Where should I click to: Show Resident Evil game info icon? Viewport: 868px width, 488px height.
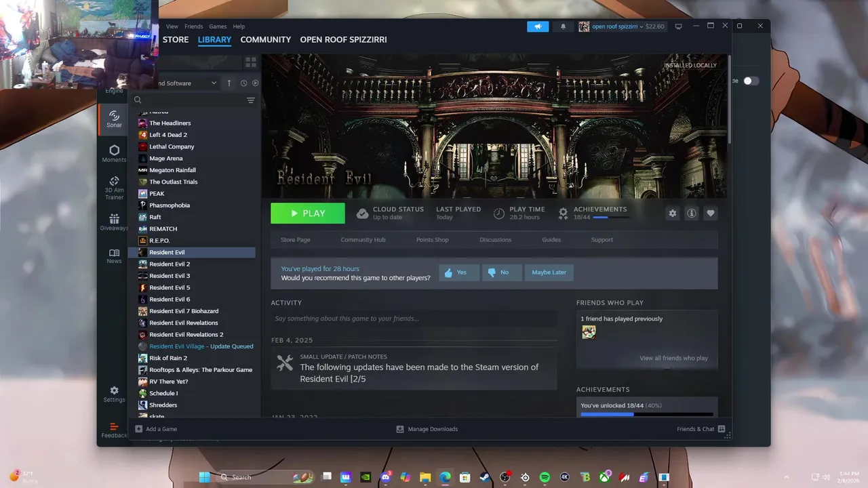[x=692, y=213]
